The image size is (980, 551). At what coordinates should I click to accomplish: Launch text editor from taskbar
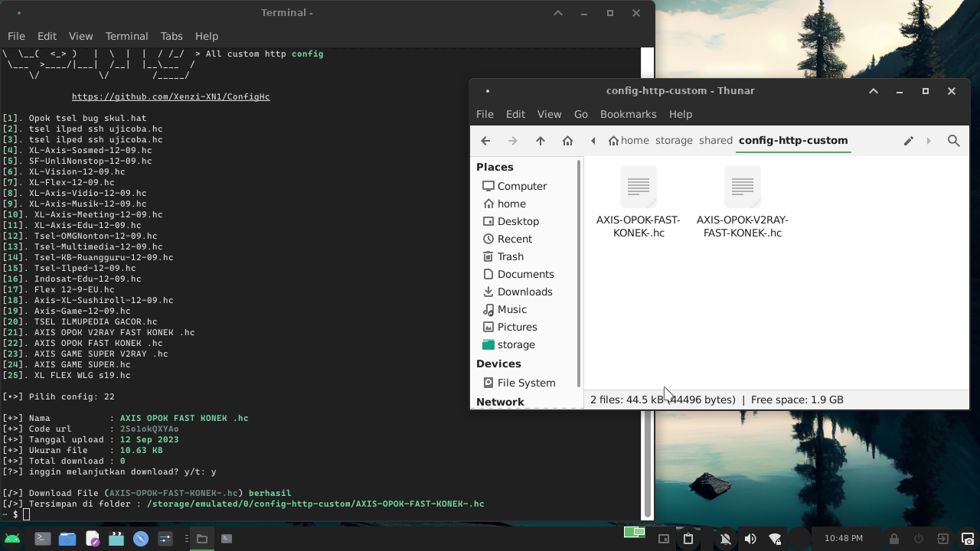click(x=92, y=539)
